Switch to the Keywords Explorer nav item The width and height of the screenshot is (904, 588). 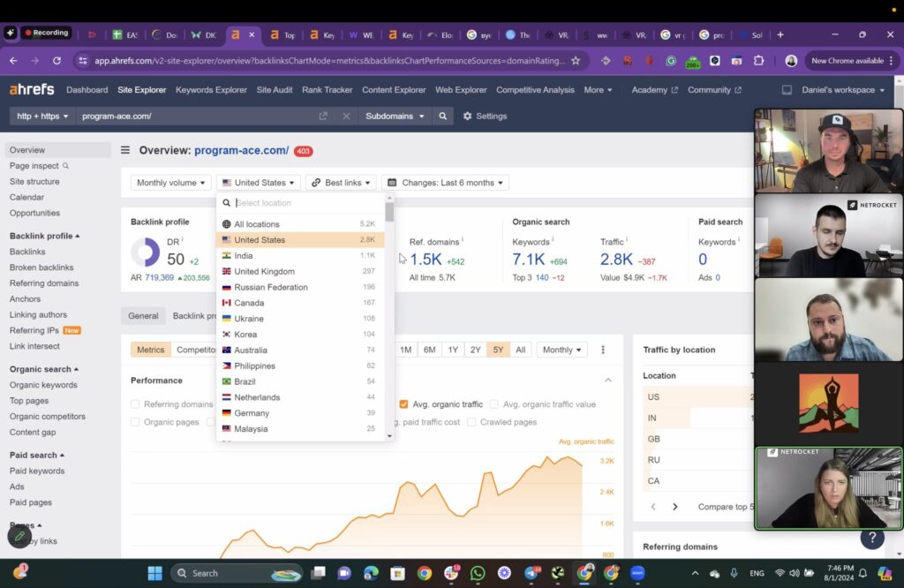point(211,89)
